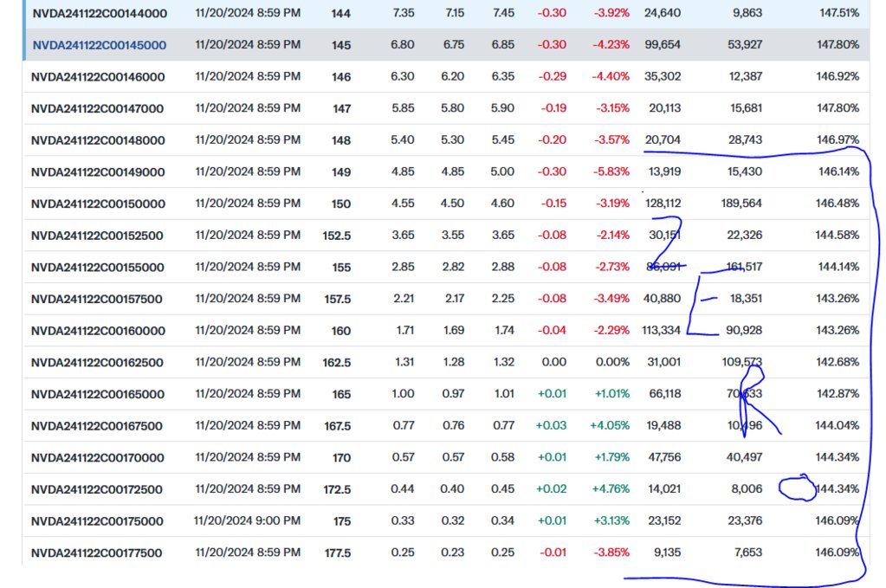Click the percent change -3.92%

[x=611, y=12]
